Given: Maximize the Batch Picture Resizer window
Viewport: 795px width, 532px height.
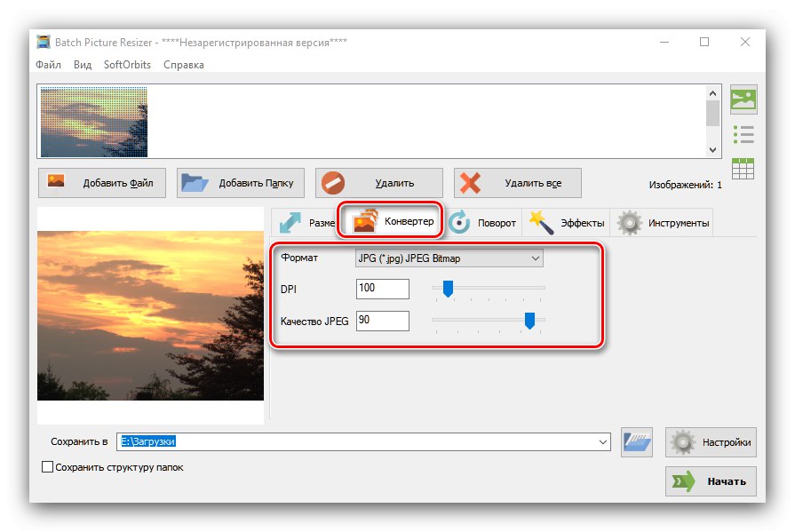Looking at the screenshot, I should (704, 42).
